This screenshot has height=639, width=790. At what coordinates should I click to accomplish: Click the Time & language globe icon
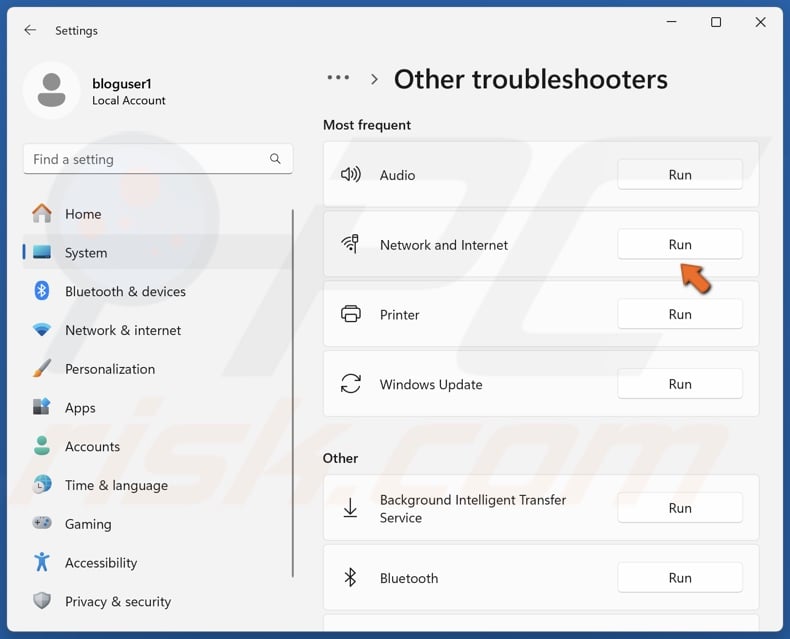tap(42, 484)
